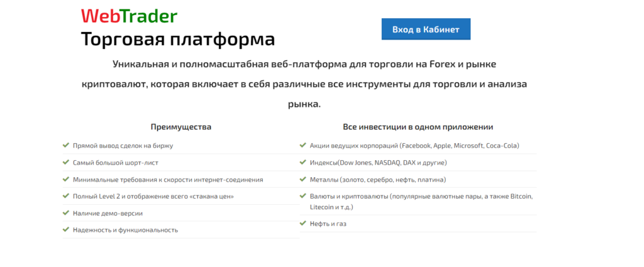
Task: Click the text Наличие демо-версии
Action: [108, 213]
